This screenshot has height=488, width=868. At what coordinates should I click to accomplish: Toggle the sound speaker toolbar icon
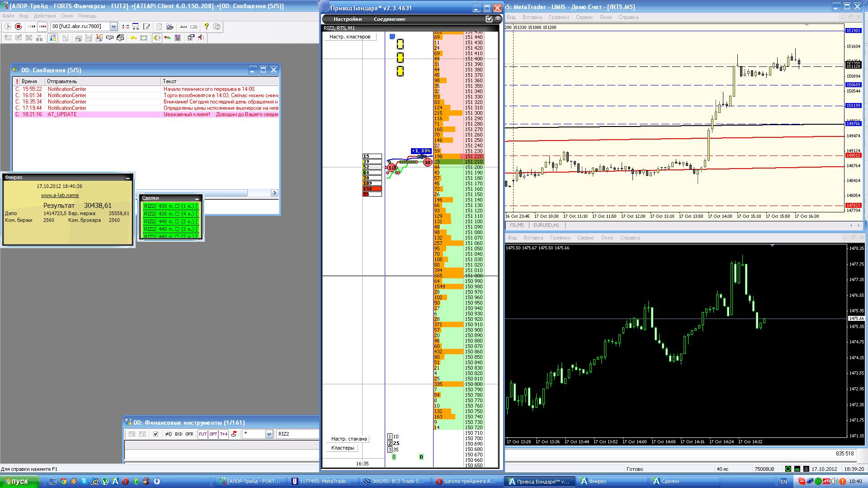tap(156, 38)
